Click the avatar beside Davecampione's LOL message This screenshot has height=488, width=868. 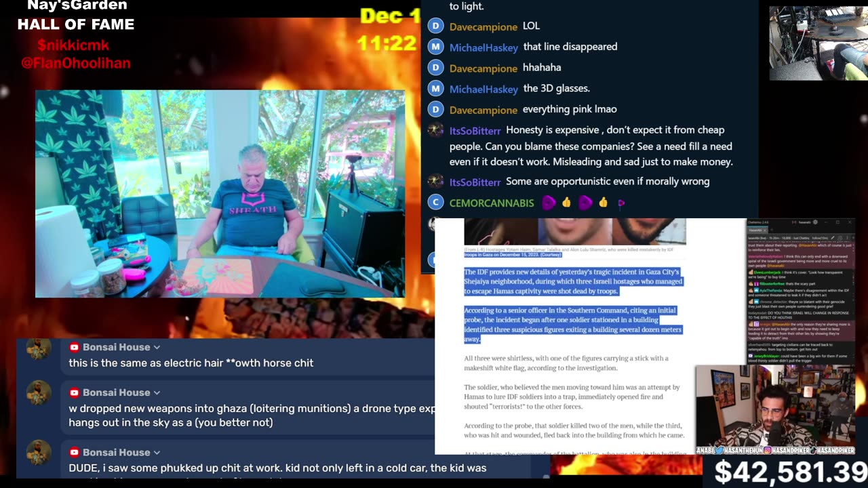(436, 26)
